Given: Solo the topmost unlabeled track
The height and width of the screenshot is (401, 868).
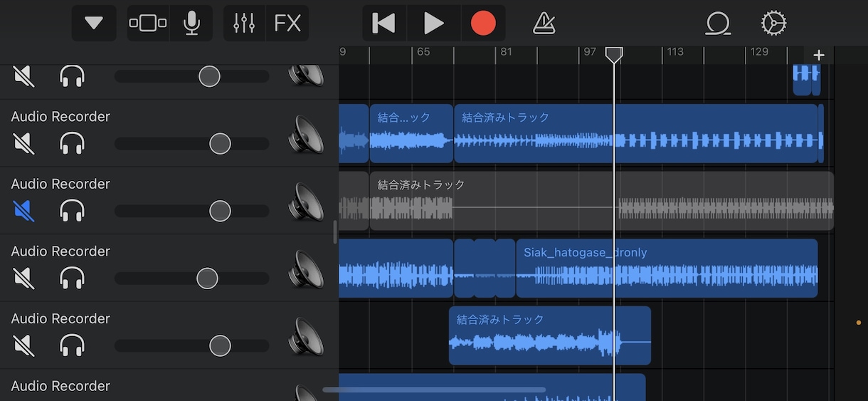Looking at the screenshot, I should click(73, 75).
